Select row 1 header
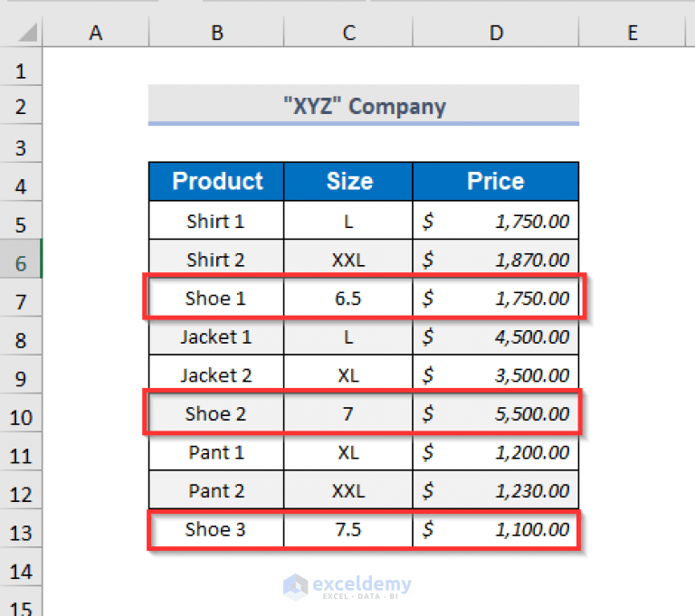Image resolution: width=695 pixels, height=616 pixels. 21,66
